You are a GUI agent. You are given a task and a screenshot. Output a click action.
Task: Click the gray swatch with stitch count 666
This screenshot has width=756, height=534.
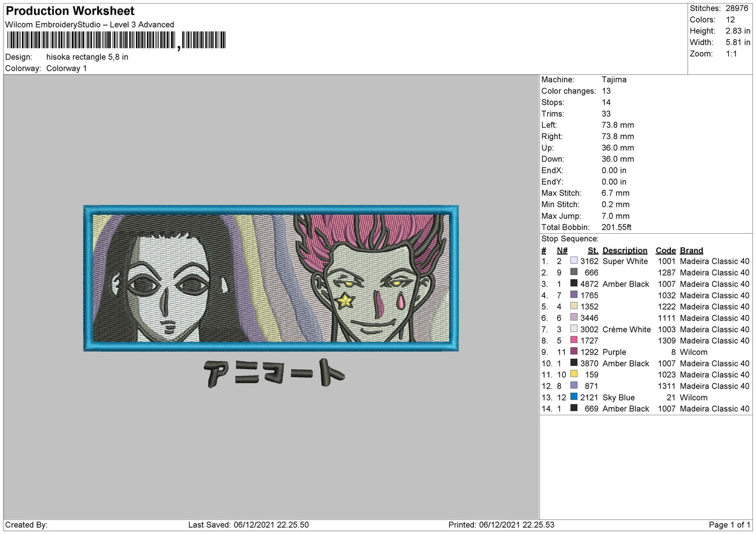point(573,272)
